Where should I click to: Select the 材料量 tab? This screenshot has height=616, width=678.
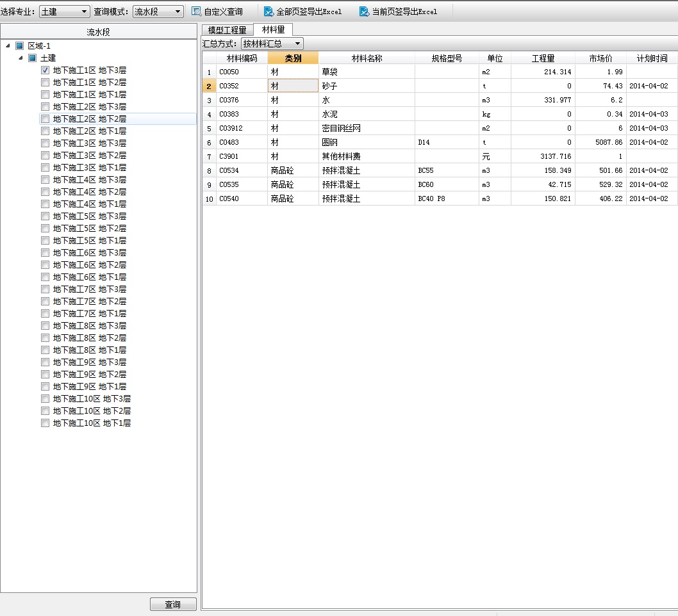point(274,29)
